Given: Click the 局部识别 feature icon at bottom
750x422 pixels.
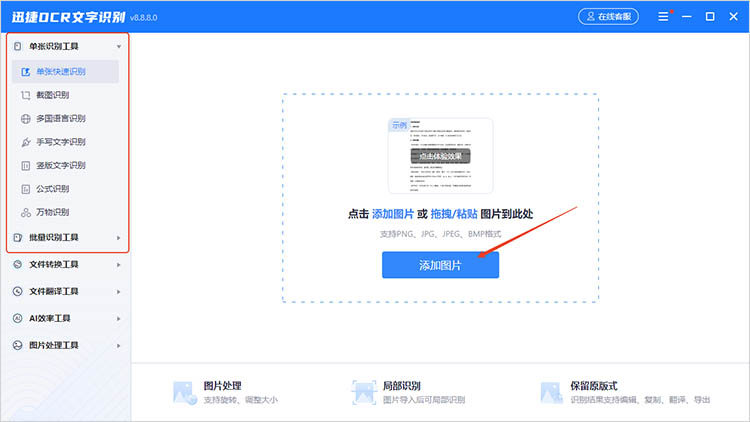Looking at the screenshot, I should click(x=364, y=393).
